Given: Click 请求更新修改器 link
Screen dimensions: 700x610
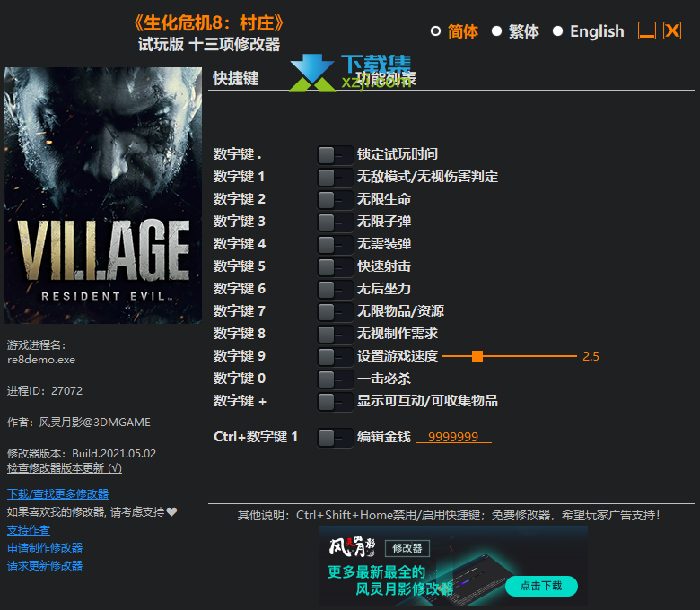Looking at the screenshot, I should pyautogui.click(x=45, y=566).
